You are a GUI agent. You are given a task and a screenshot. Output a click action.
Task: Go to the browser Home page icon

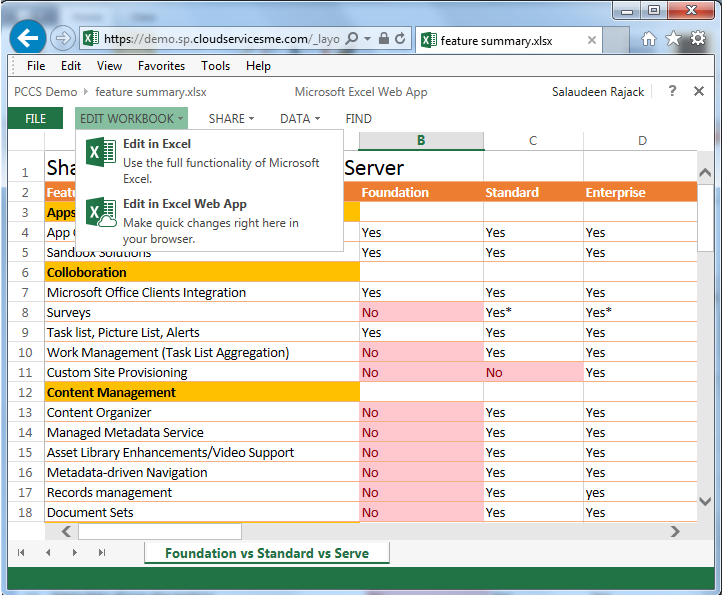click(648, 39)
